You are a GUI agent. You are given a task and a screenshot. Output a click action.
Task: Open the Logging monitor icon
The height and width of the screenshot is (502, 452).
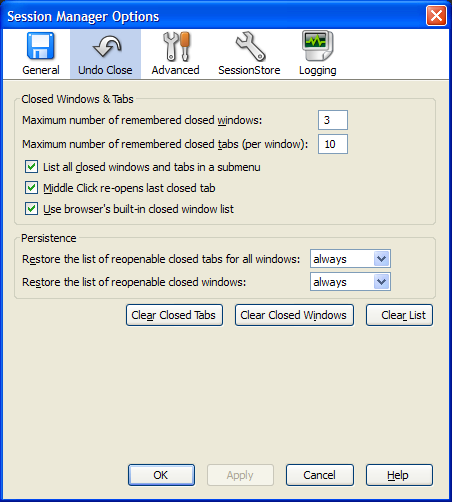(318, 46)
